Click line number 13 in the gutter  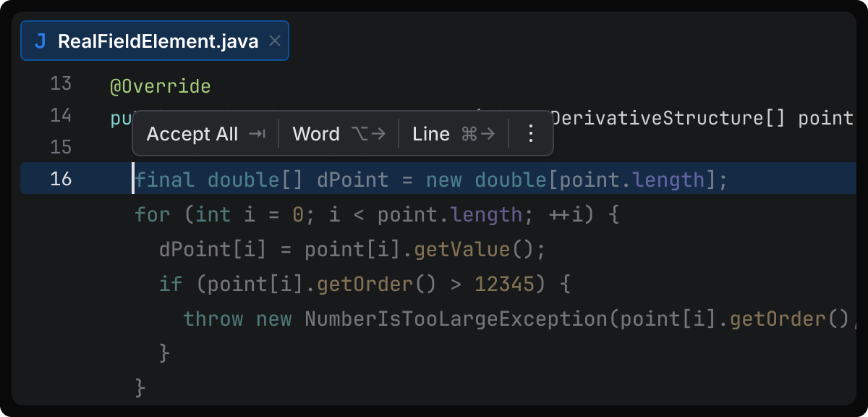[x=61, y=84]
